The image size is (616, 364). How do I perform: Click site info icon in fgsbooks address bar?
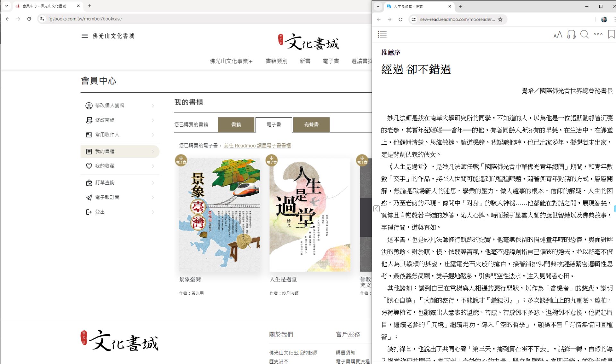(x=42, y=19)
